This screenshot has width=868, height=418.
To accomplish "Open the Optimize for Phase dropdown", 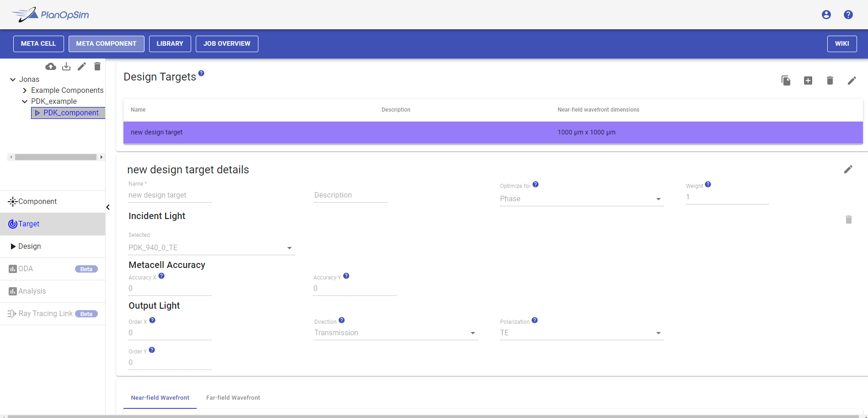I will point(581,199).
